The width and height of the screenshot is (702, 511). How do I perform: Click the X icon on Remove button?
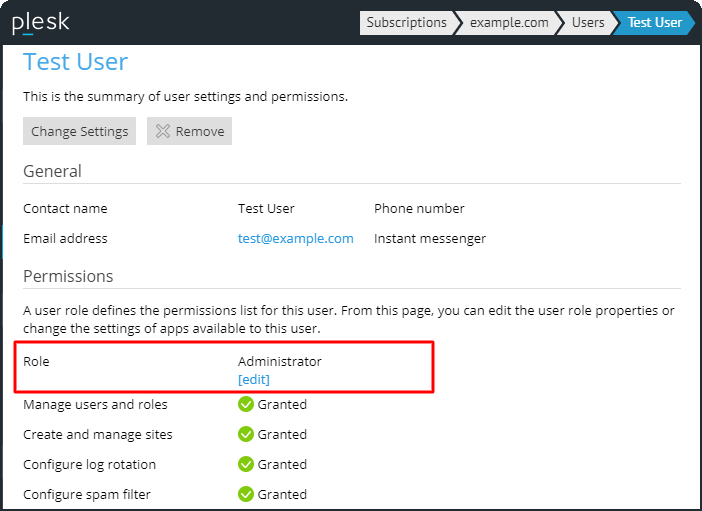point(162,131)
